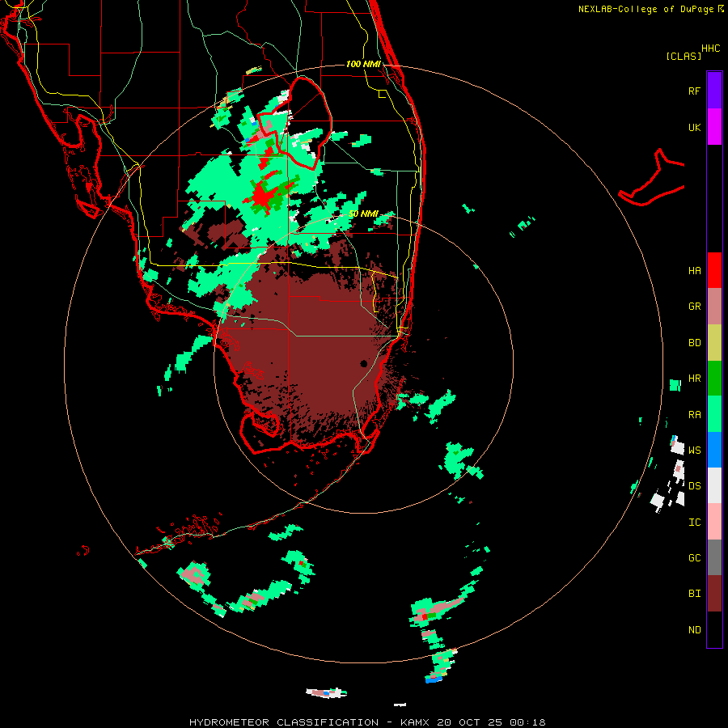The width and height of the screenshot is (728, 728).
Task: Click the ND no-data black swatch
Action: pos(714,629)
